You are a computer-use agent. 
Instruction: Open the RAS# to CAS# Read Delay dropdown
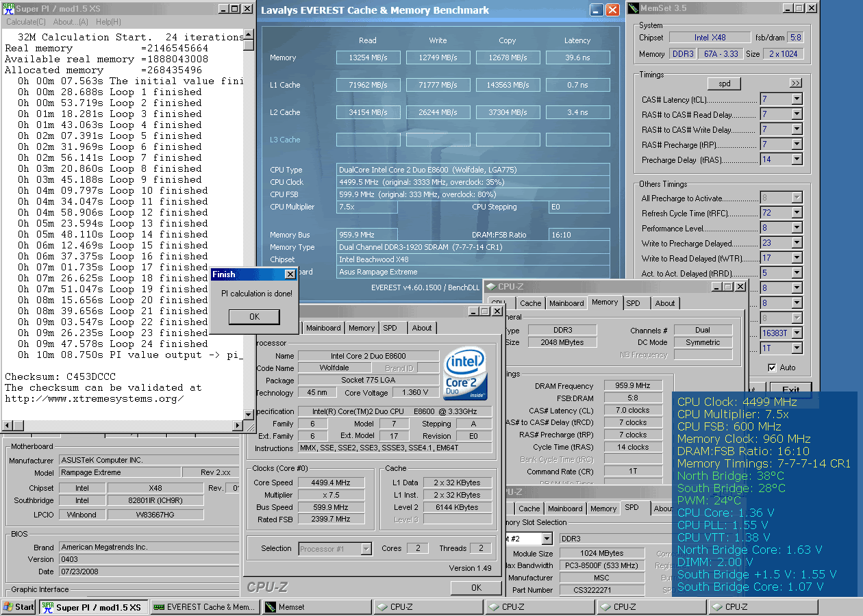(797, 114)
